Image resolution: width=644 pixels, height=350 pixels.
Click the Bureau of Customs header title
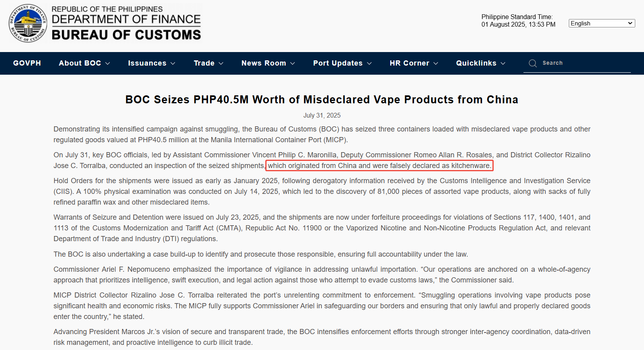tap(126, 35)
